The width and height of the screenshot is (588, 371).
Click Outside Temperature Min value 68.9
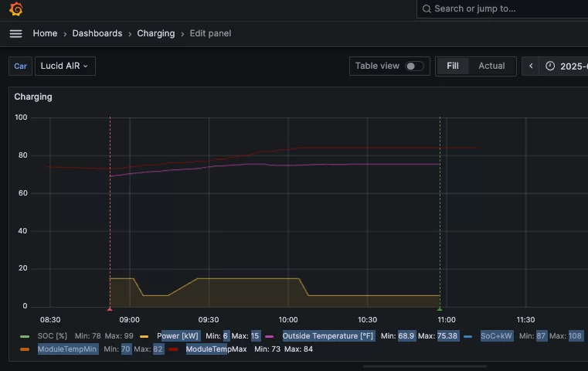click(406, 335)
